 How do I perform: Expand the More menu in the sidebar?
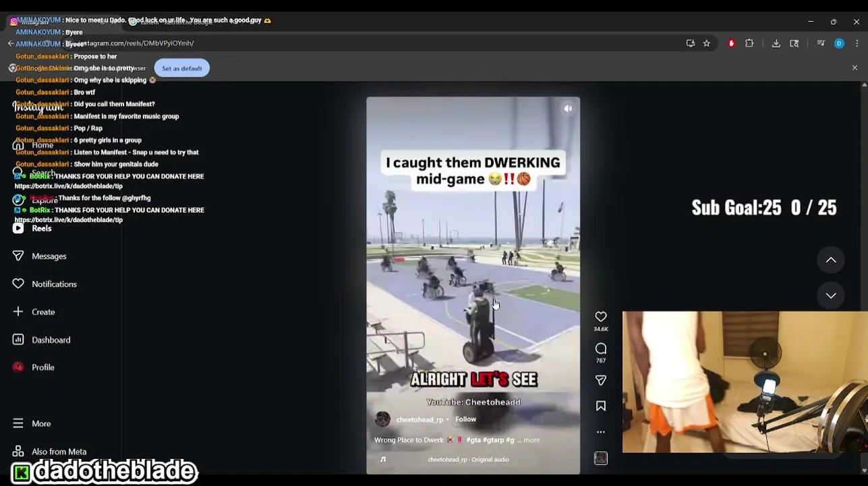click(41, 424)
